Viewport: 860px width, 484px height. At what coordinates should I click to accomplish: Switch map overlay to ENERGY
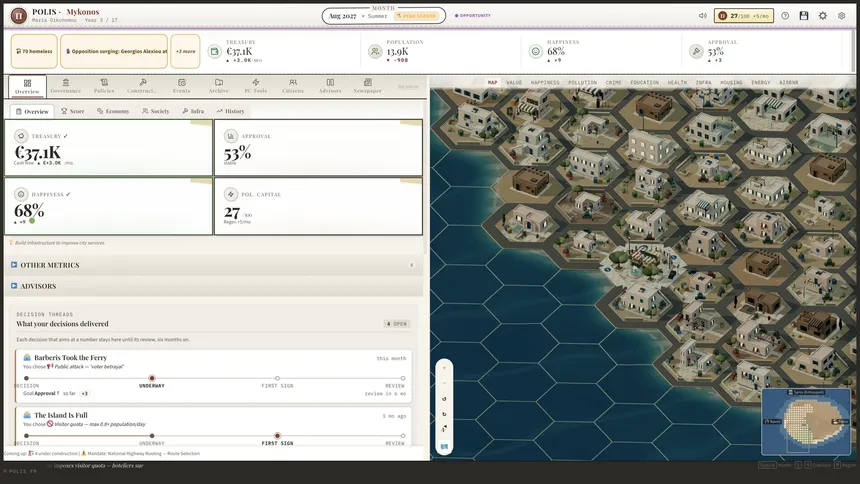click(761, 82)
